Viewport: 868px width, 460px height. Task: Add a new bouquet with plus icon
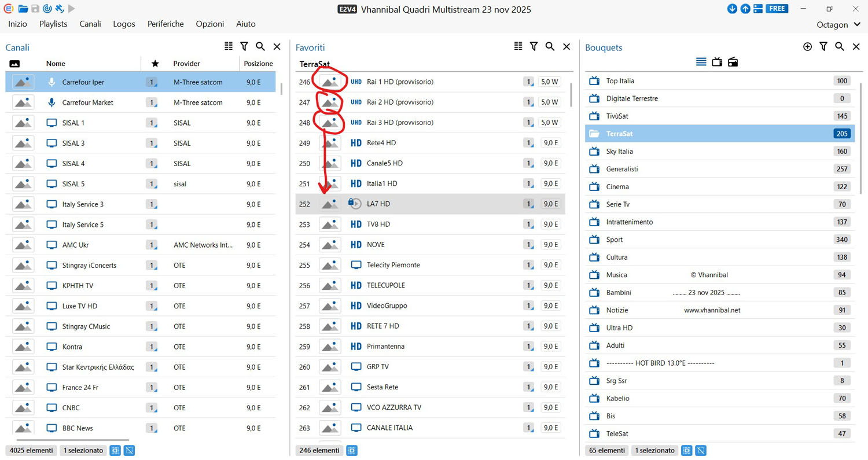pyautogui.click(x=808, y=47)
